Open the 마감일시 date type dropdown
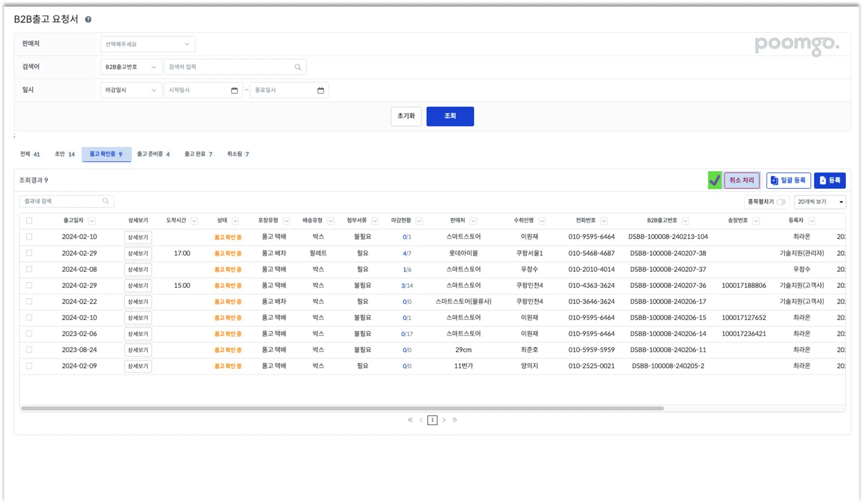863x504 pixels. pyautogui.click(x=130, y=90)
